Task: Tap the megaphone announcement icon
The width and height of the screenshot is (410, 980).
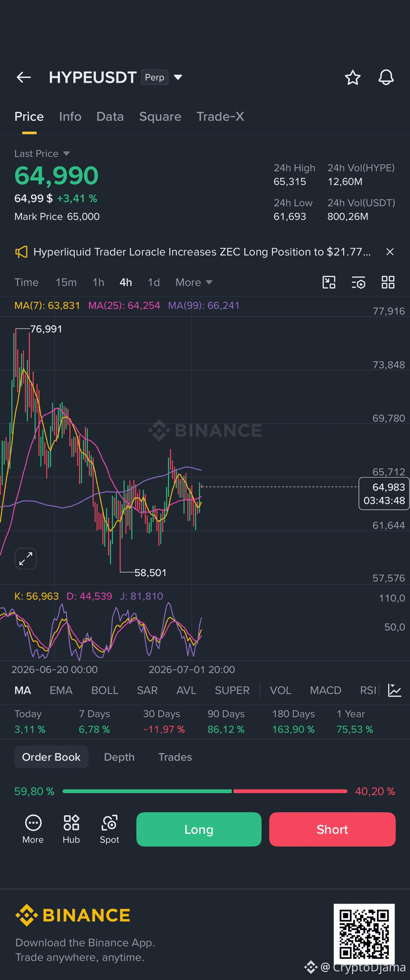Action: coord(21,252)
